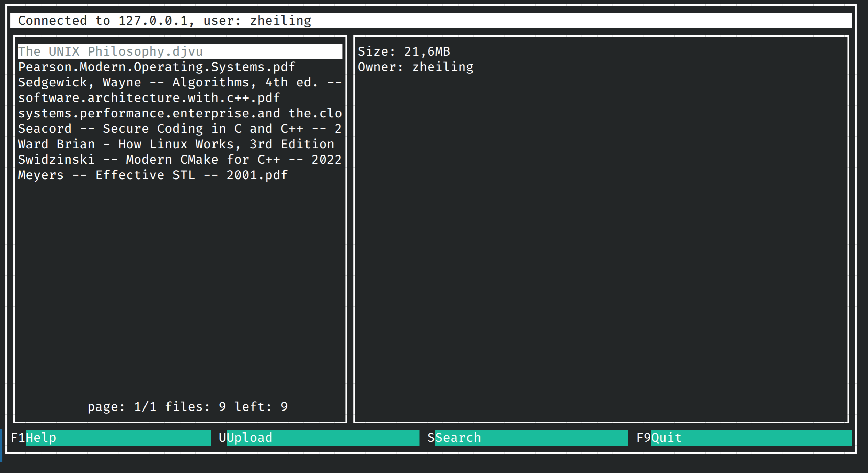Select Meyers Effective STL 2001.pdf
868x473 pixels.
180,175
